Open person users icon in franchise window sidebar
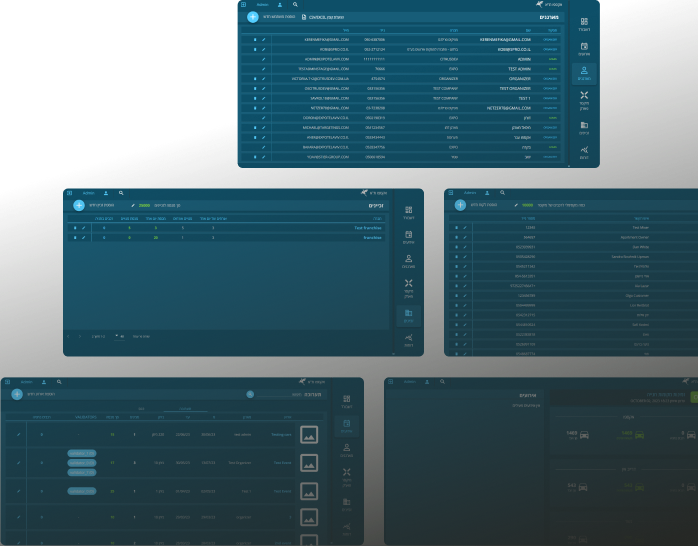 tap(408, 259)
